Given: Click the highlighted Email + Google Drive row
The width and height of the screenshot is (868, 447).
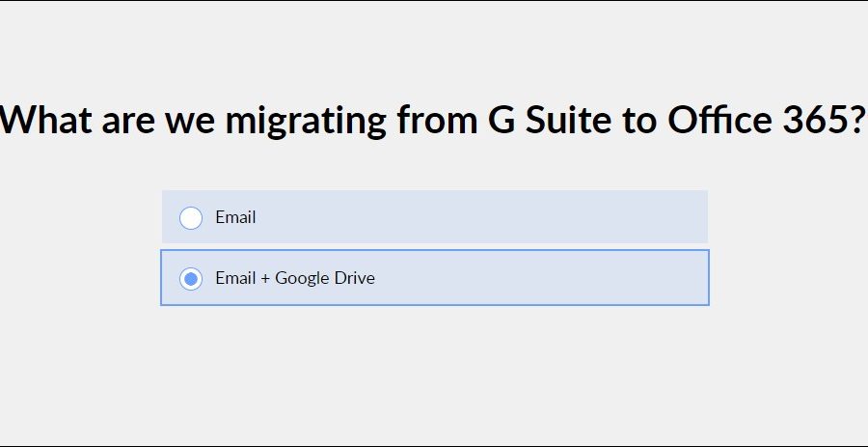Looking at the screenshot, I should (434, 278).
